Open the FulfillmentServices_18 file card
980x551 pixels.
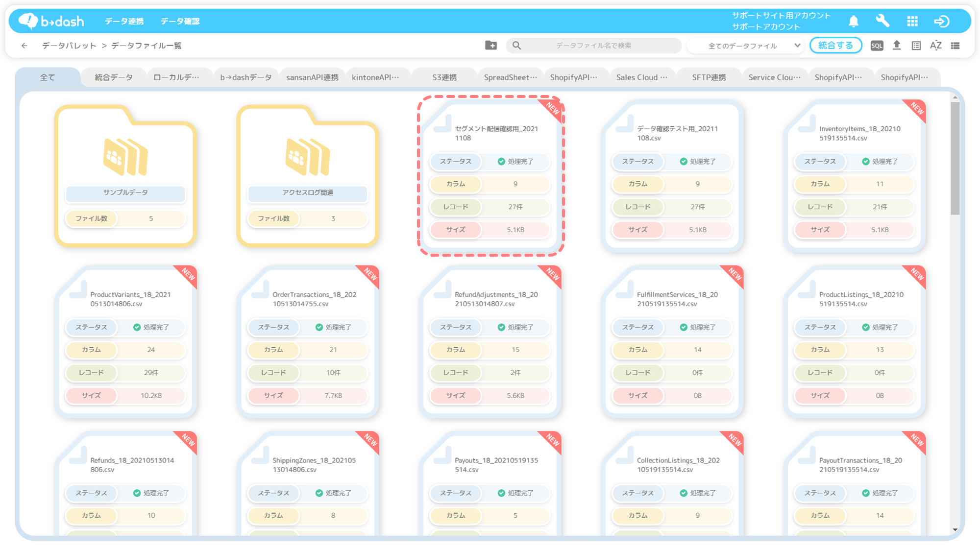[x=672, y=342]
